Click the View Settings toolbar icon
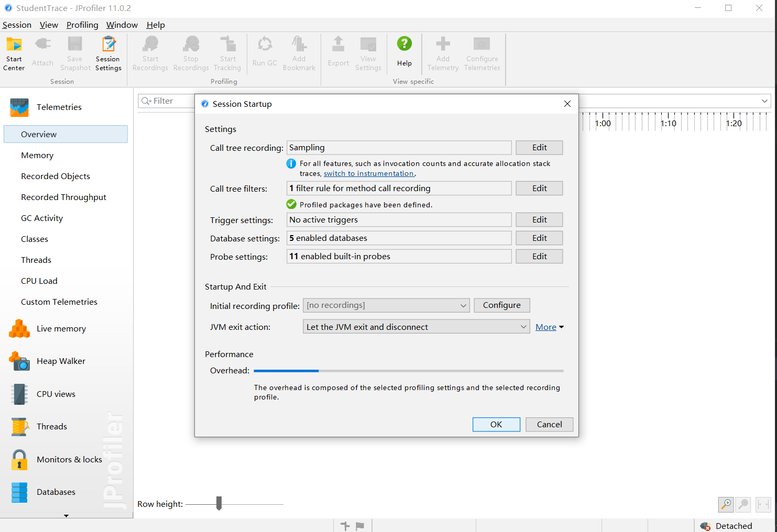This screenshot has width=777, height=532. click(x=368, y=53)
